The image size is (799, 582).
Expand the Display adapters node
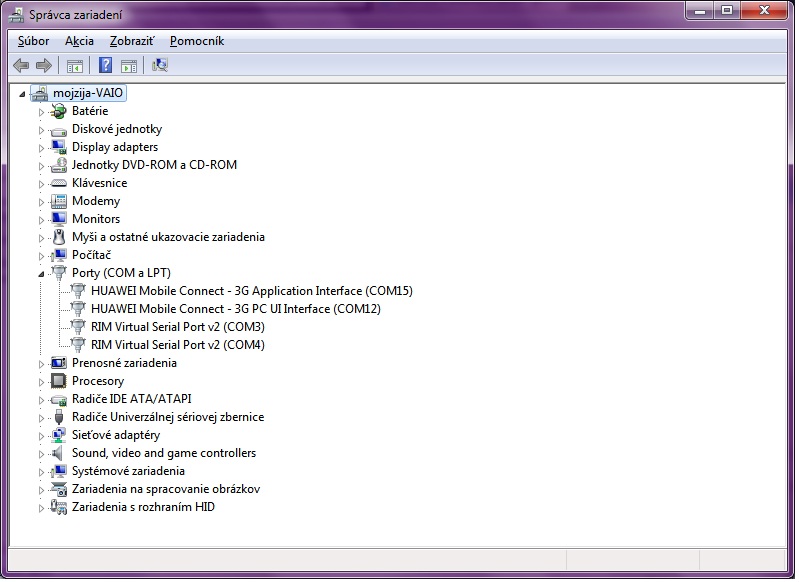pyautogui.click(x=42, y=147)
